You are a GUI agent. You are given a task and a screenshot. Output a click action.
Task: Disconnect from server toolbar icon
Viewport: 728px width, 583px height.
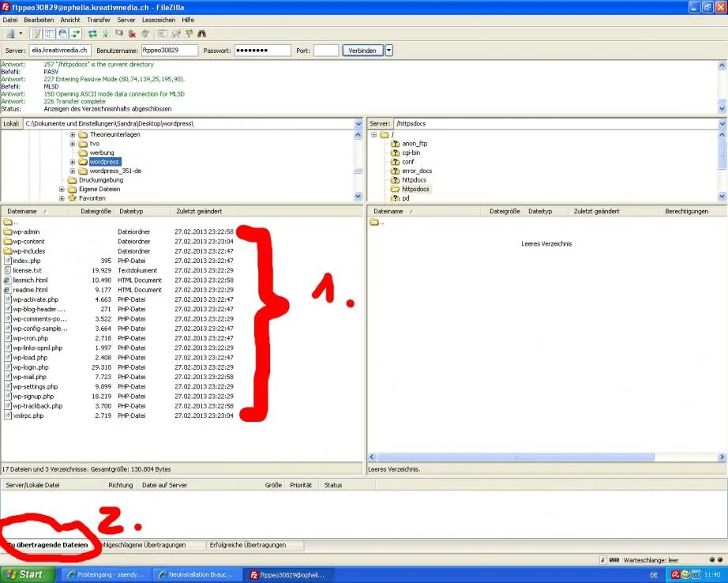[133, 33]
